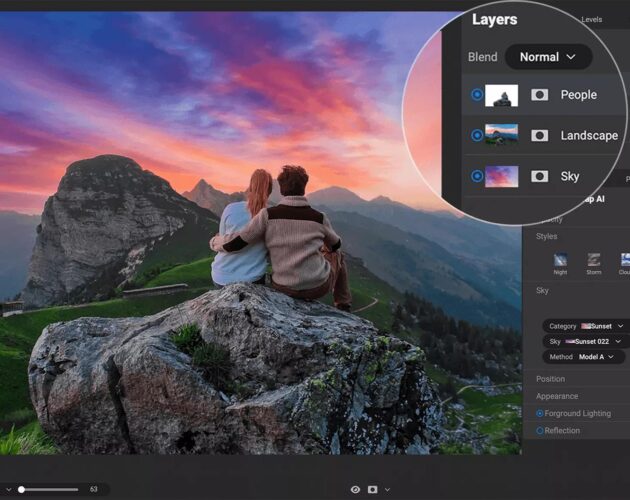Switch to the Levels tab
630x500 pixels.
[591, 19]
